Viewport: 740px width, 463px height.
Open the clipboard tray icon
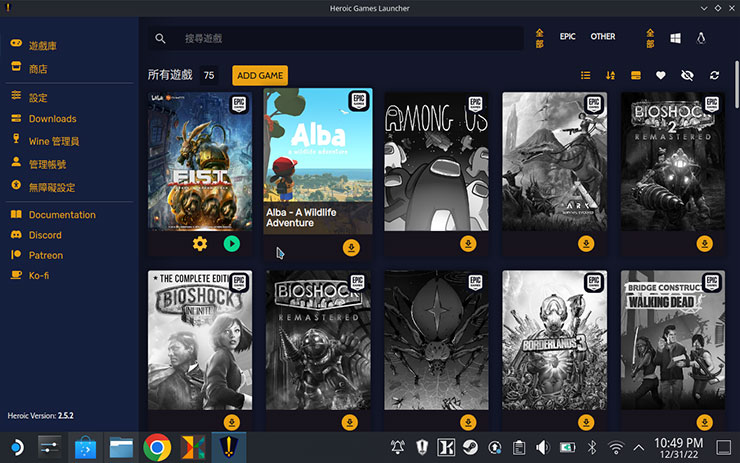[519, 447]
